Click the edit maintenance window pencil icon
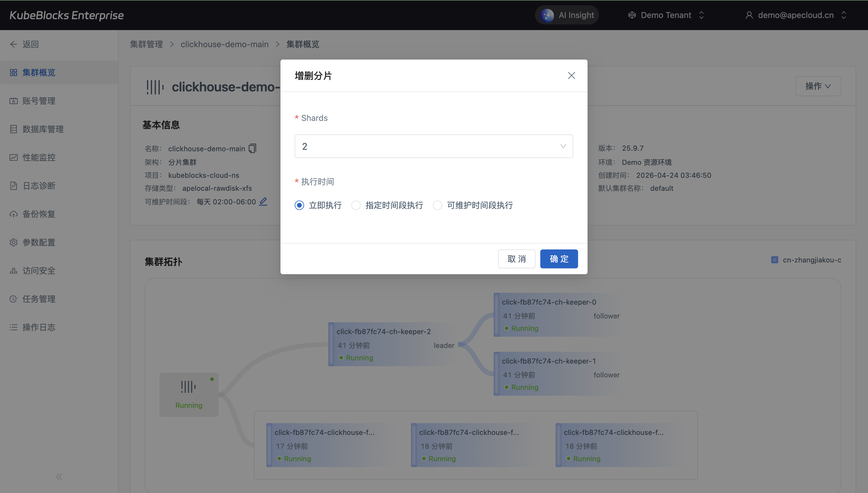868x493 pixels. (x=263, y=202)
